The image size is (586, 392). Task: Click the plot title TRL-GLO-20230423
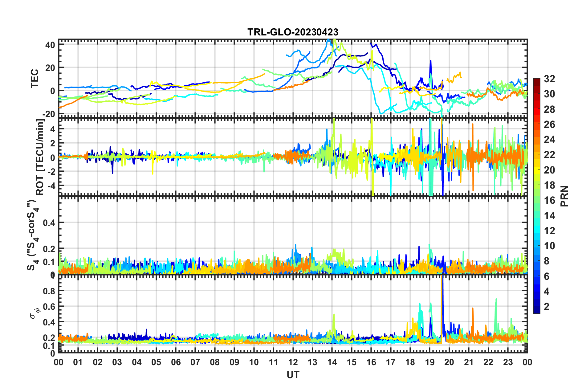[x=293, y=32]
